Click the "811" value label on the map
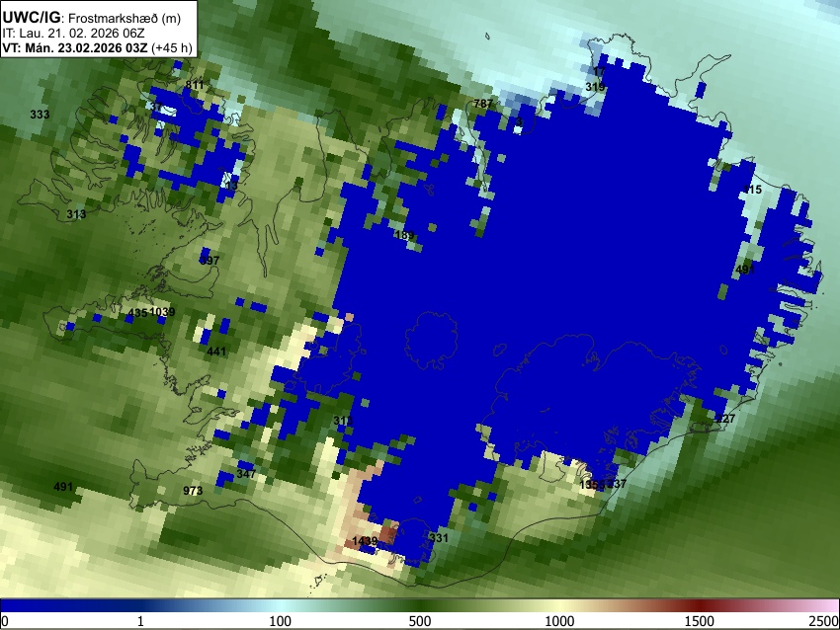840x630 pixels. coord(195,85)
